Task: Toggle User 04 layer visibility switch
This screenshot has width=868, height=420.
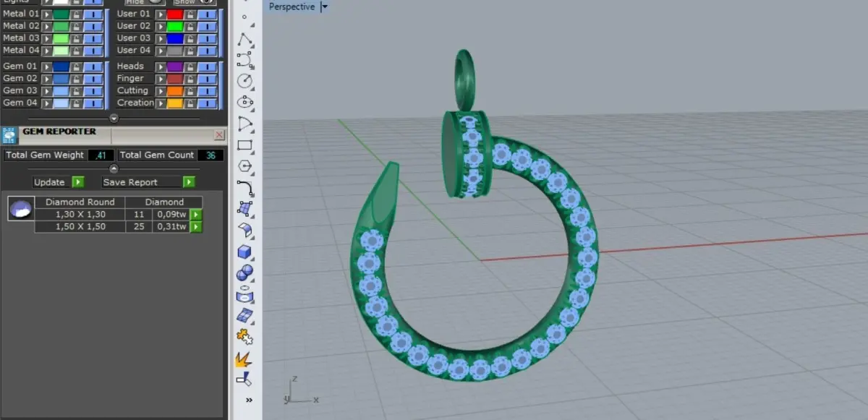Action: click(207, 51)
